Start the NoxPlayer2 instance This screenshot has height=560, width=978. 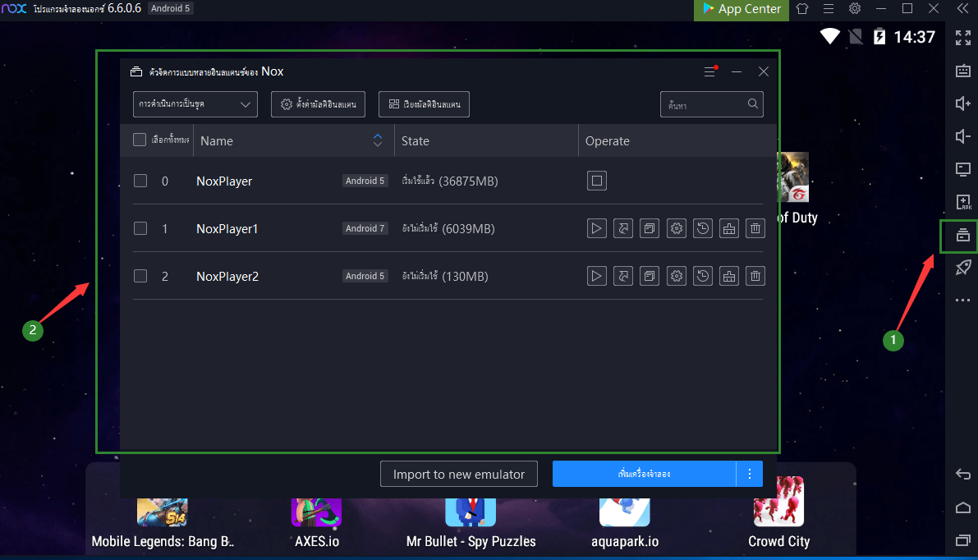(x=596, y=276)
